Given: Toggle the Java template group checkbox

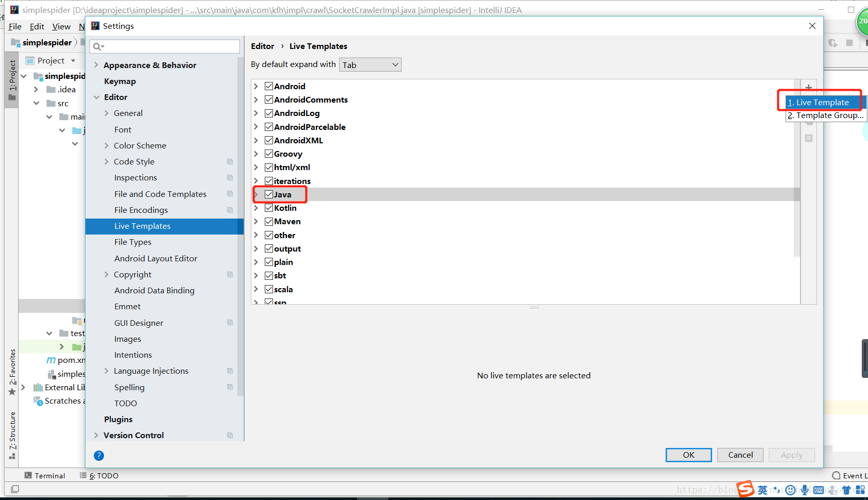Looking at the screenshot, I should click(269, 194).
